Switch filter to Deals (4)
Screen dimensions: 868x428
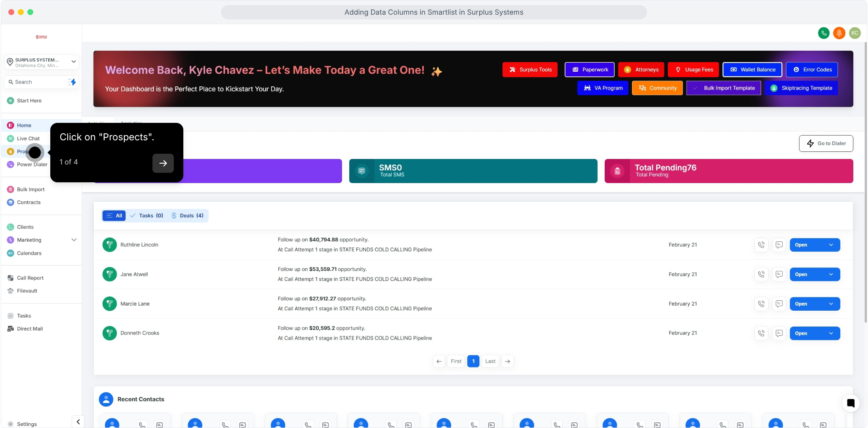(x=187, y=216)
